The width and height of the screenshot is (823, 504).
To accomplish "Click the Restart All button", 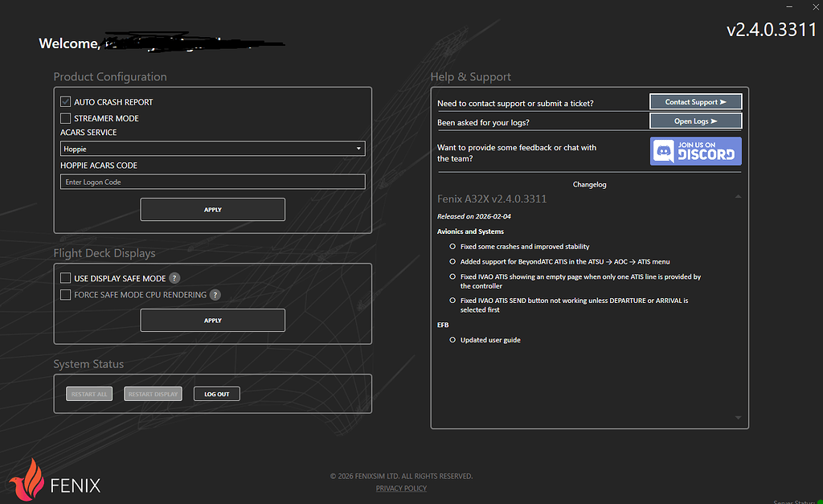I will [x=89, y=394].
